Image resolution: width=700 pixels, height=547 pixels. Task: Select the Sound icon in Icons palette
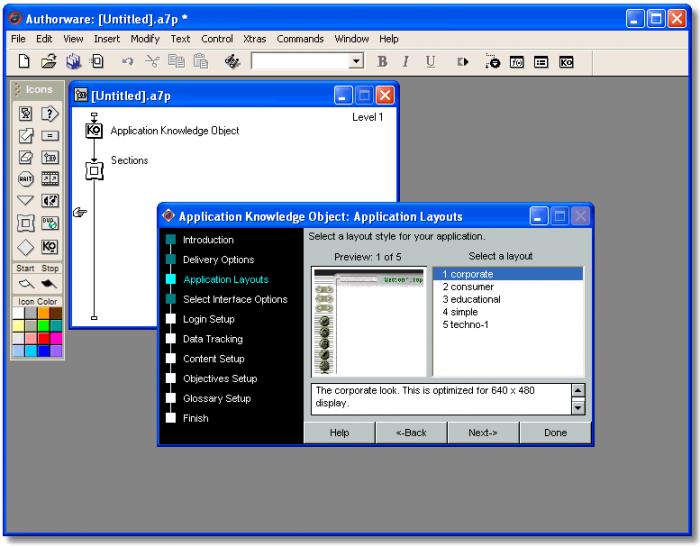point(50,200)
